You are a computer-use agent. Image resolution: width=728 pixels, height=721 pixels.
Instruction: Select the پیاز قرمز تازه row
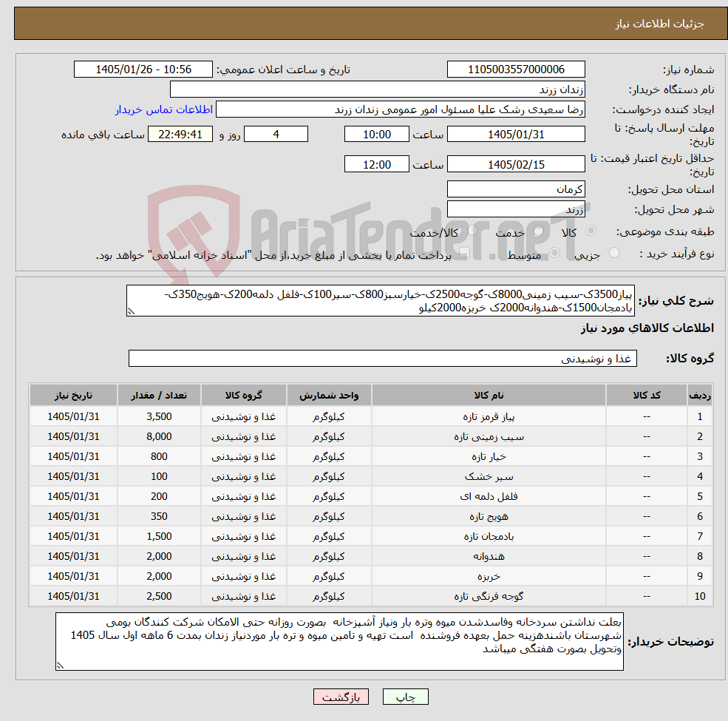coord(371,417)
